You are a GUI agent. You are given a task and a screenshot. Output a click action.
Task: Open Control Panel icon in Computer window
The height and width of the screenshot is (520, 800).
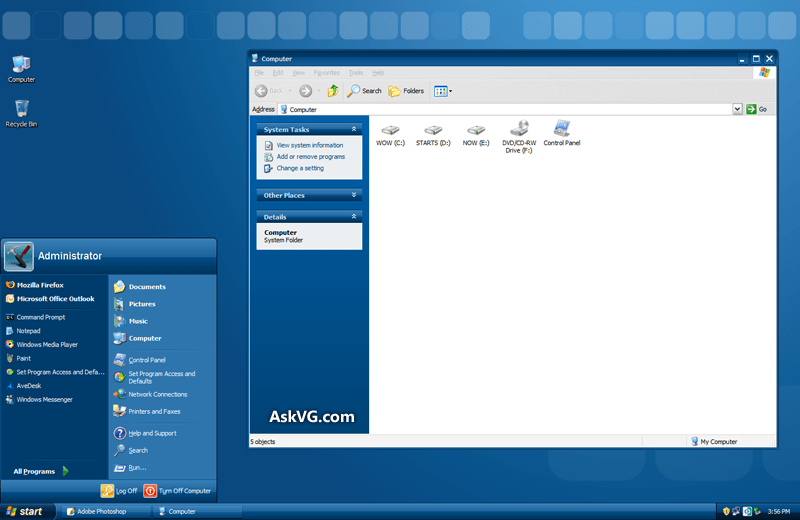[x=562, y=134]
